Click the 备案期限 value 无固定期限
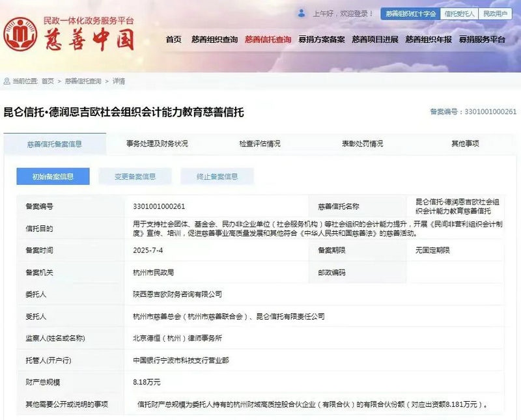 click(x=432, y=250)
